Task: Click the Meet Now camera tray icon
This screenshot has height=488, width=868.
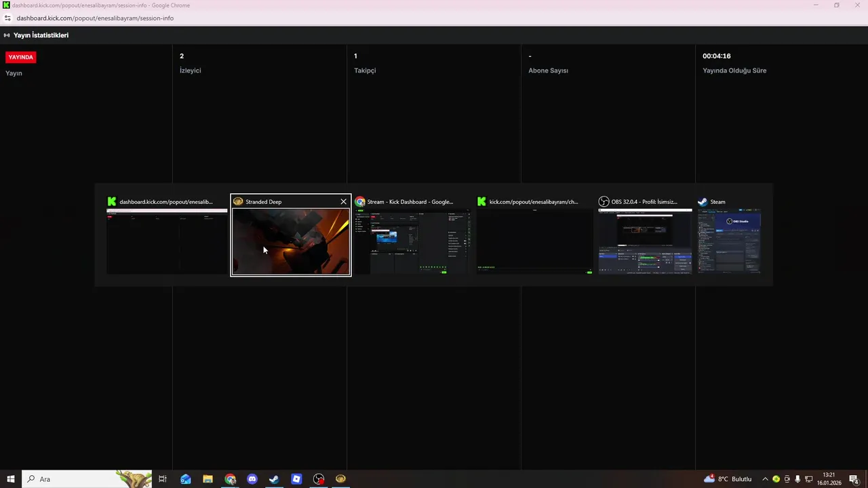Action: point(787,479)
